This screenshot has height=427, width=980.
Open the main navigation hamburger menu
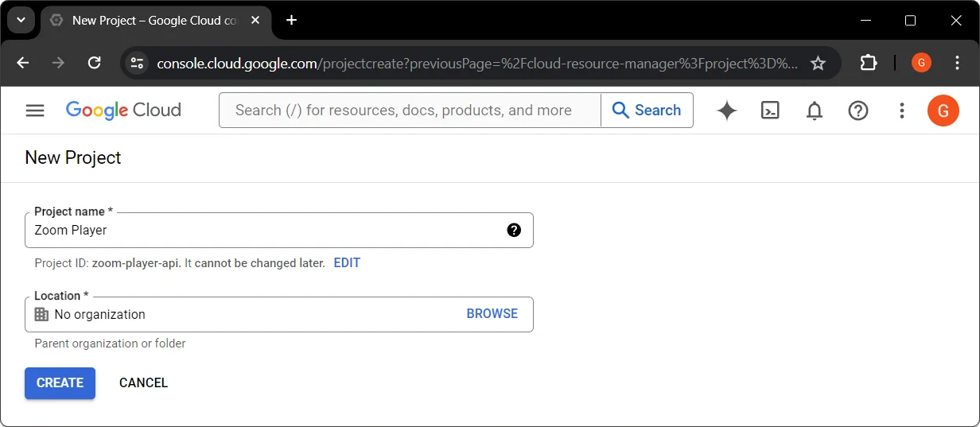point(35,111)
